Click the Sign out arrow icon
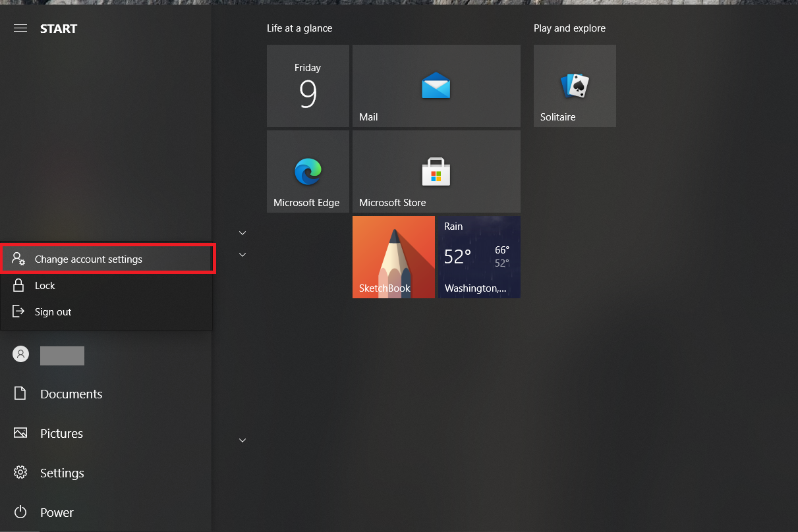The width and height of the screenshot is (798, 532). pyautogui.click(x=20, y=311)
